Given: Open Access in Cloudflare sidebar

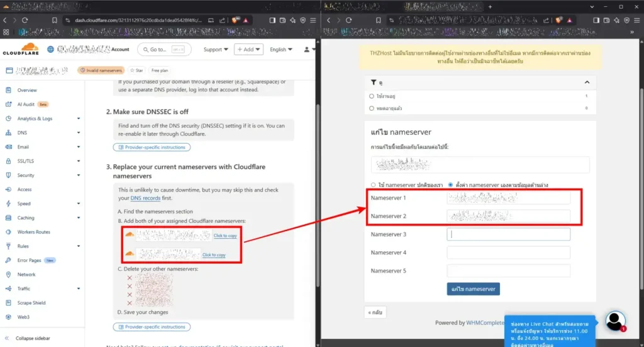Looking at the screenshot, I should click(25, 190).
